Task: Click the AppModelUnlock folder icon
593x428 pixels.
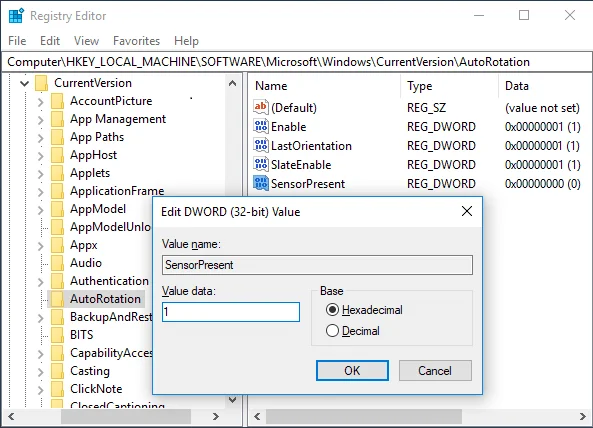Action: point(57,227)
